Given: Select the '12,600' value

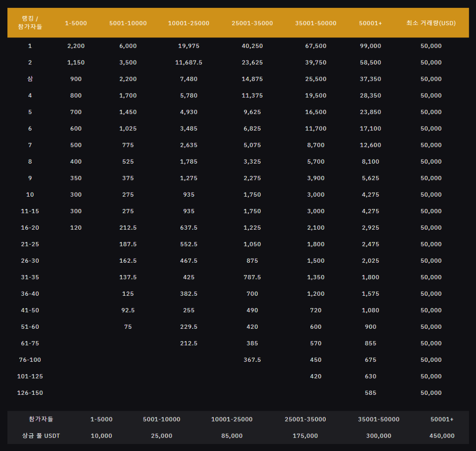Looking at the screenshot, I should pos(371,145).
